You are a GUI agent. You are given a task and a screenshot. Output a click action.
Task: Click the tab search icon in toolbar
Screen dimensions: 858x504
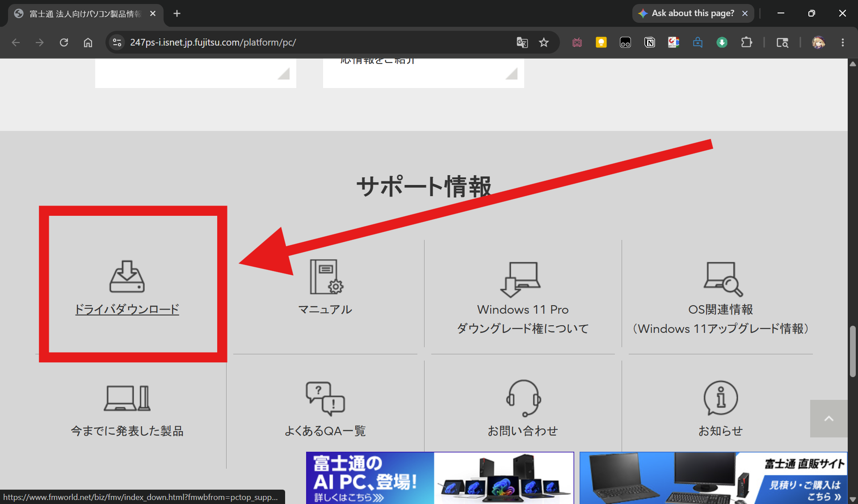(x=782, y=42)
